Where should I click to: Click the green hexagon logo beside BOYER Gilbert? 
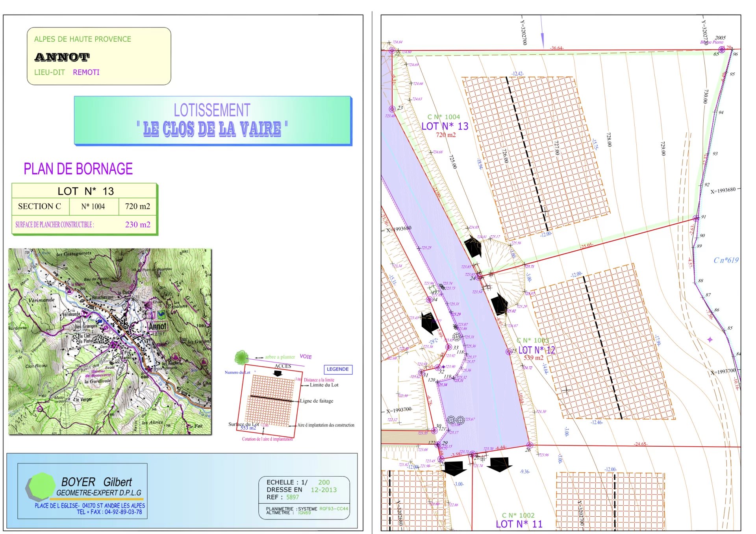[42, 486]
